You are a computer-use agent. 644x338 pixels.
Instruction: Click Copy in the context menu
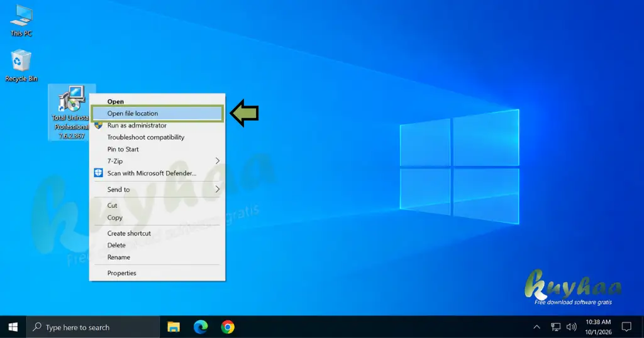coord(157,217)
